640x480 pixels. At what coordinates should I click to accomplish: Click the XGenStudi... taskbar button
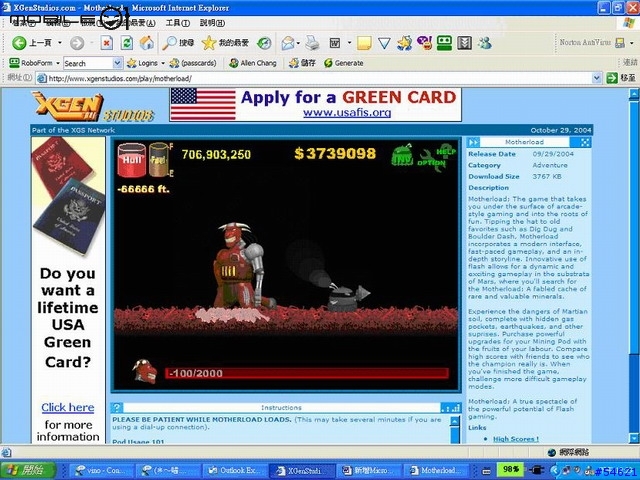[x=302, y=471]
